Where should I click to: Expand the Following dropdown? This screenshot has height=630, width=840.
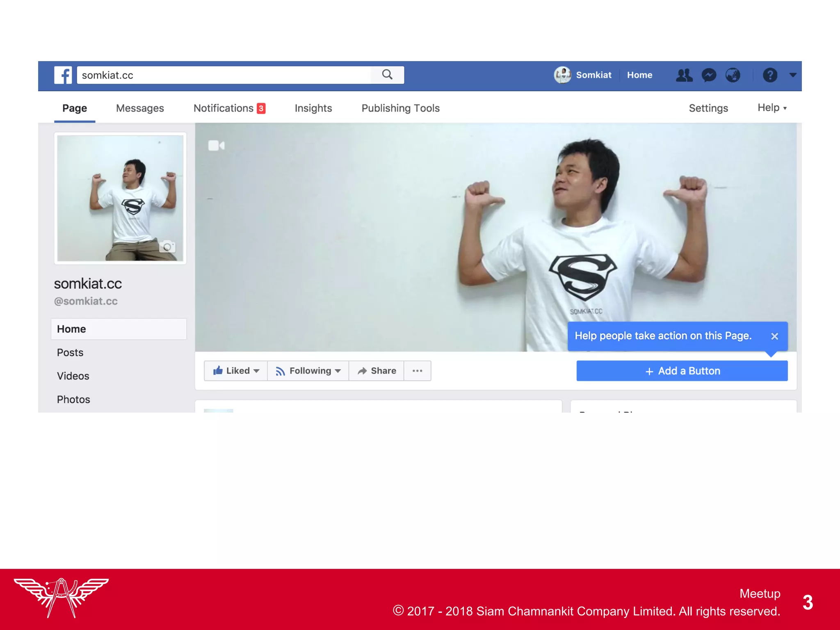click(308, 371)
